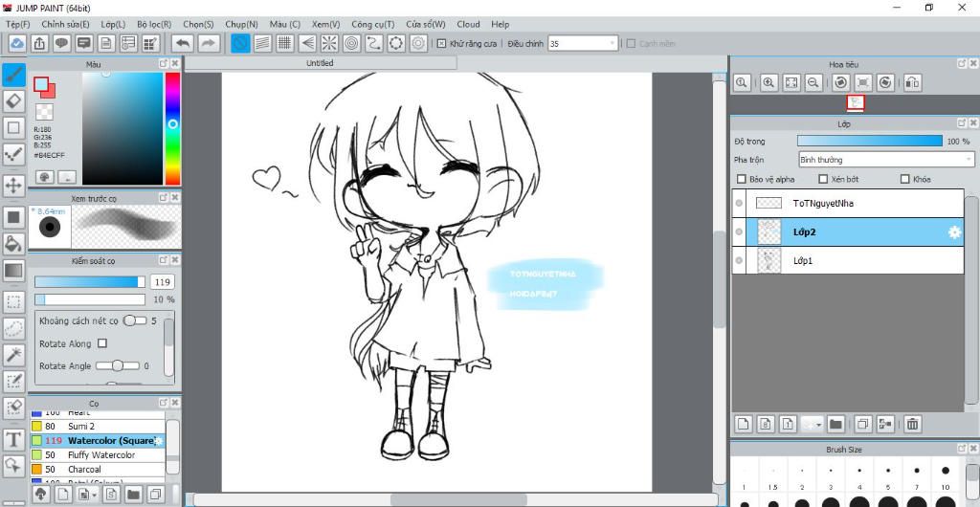Duplicate the selected layer icon
980x507 pixels.
coord(862,425)
